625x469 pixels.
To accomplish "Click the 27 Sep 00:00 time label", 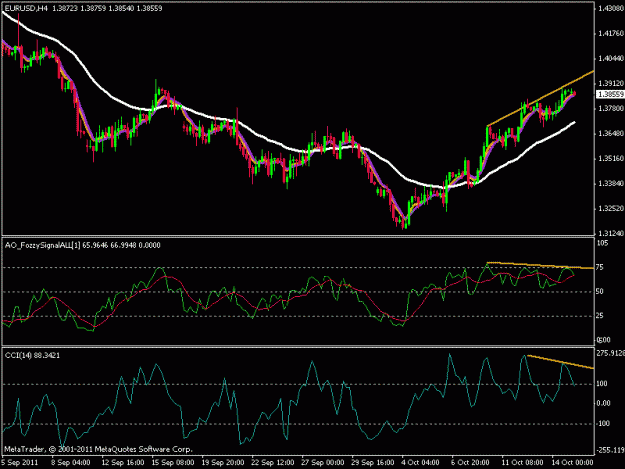I will click(x=323, y=462).
